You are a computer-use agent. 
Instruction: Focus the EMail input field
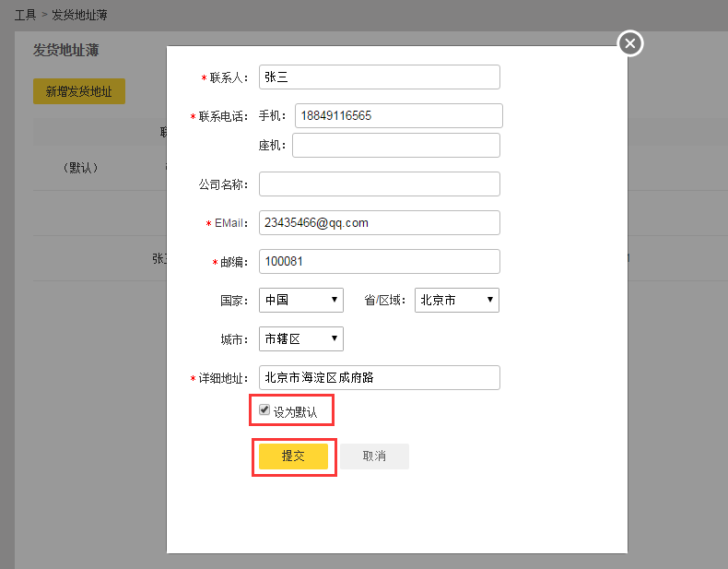(380, 222)
